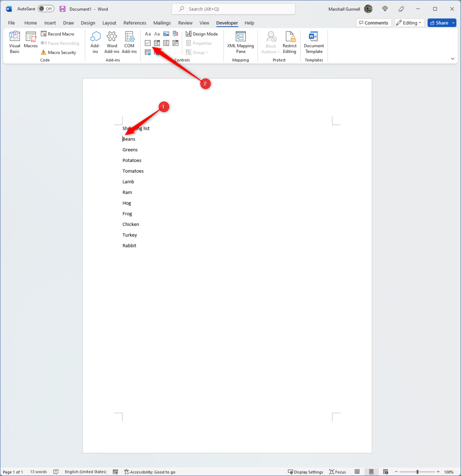Toggle the AutoSave switch
The height and width of the screenshot is (476, 461).
click(x=46, y=8)
